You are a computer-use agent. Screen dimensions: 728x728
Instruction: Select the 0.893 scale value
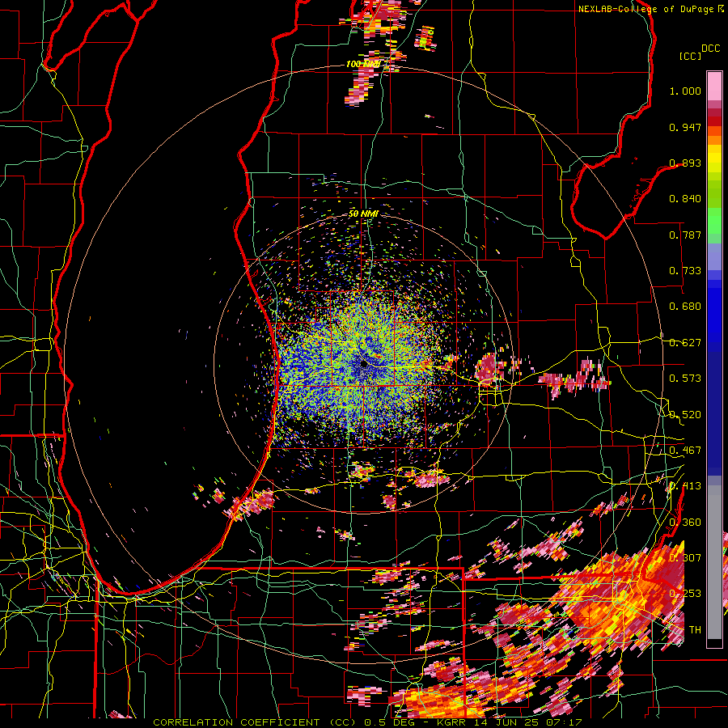685,163
